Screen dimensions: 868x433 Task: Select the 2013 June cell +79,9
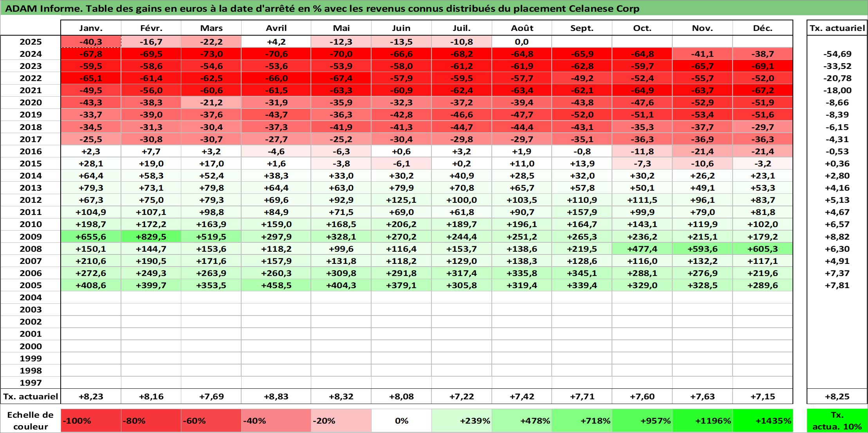401,188
